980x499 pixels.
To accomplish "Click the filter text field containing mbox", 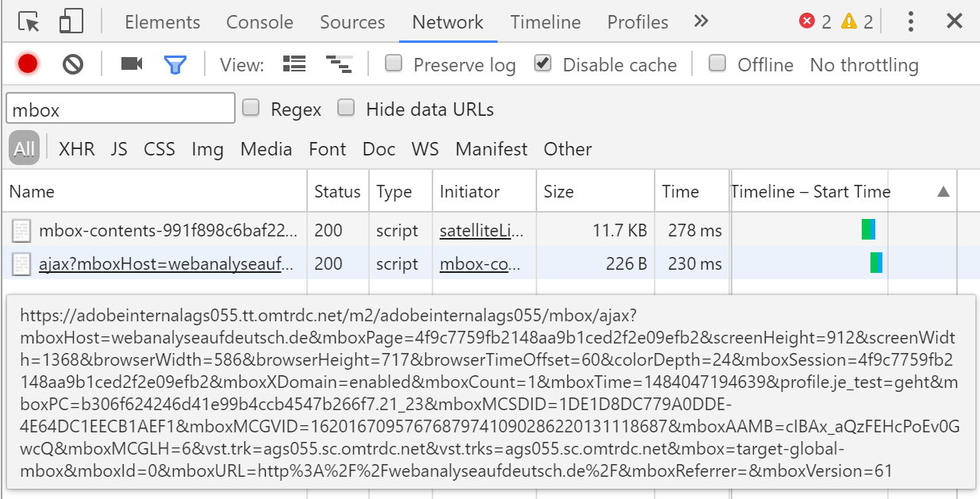I will point(121,109).
